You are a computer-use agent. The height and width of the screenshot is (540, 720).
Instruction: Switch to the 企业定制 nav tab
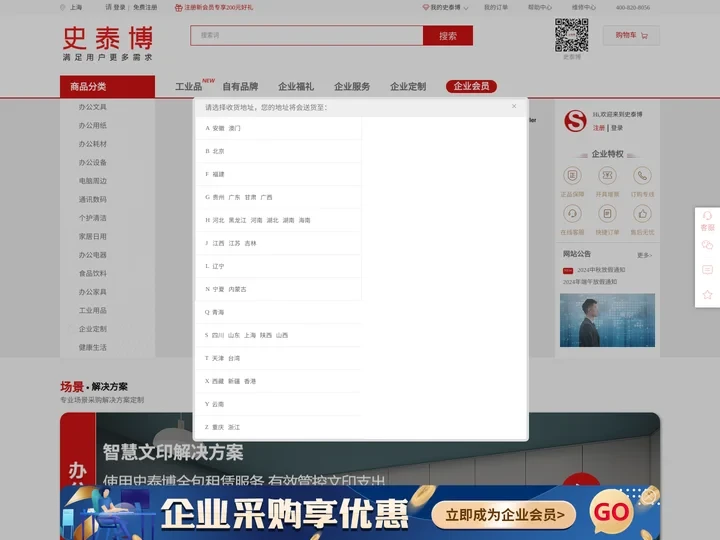pos(408,86)
